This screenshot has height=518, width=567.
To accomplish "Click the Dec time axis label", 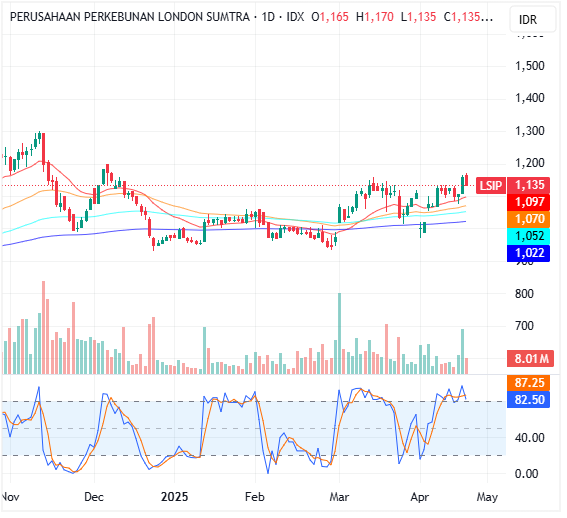I will click(94, 497).
